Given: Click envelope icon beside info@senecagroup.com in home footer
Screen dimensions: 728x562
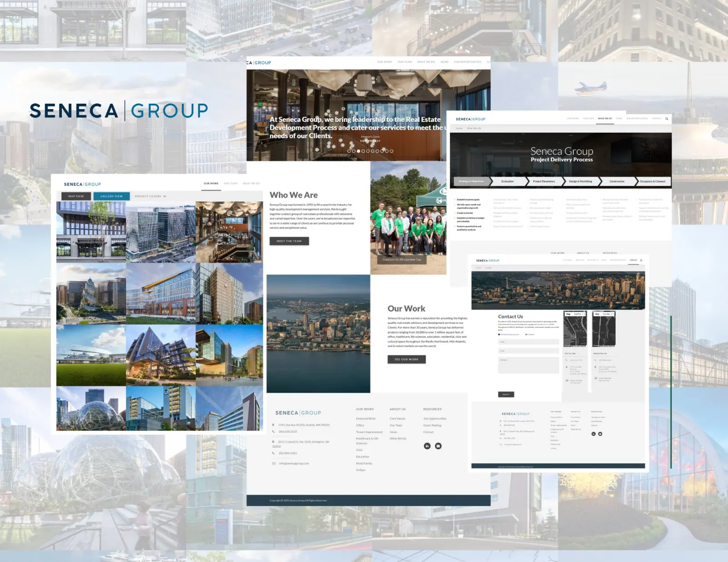Looking at the screenshot, I should 273,463.
